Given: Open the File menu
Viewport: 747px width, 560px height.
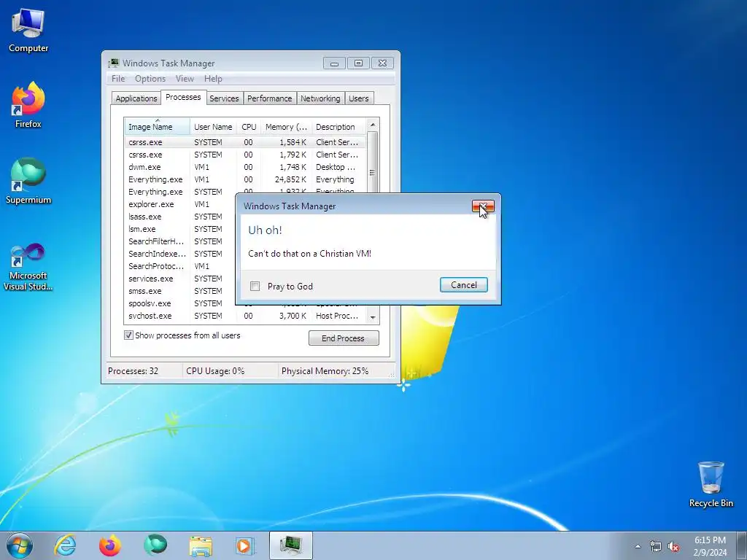Looking at the screenshot, I should tap(118, 79).
